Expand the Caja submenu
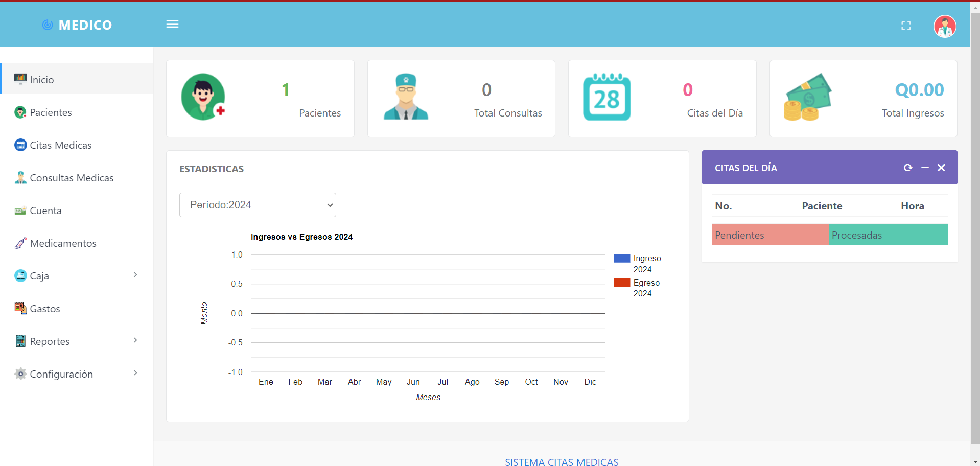Screen dimensions: 980x466 (77, 276)
